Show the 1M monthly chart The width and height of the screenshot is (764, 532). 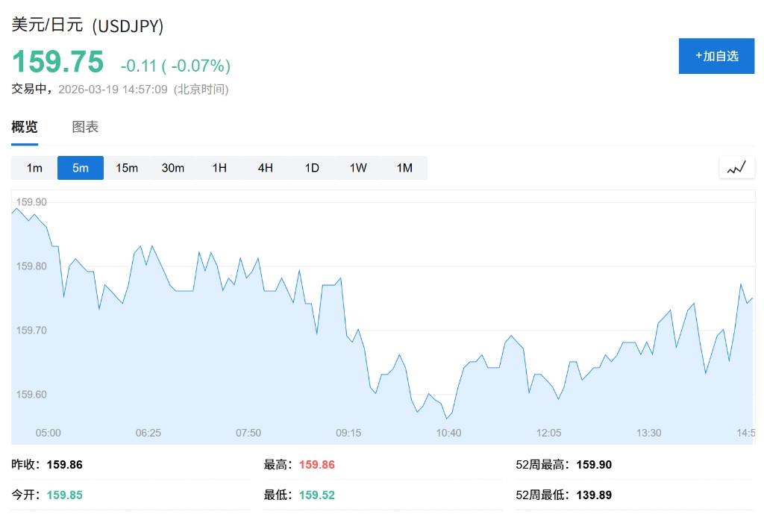pos(404,168)
